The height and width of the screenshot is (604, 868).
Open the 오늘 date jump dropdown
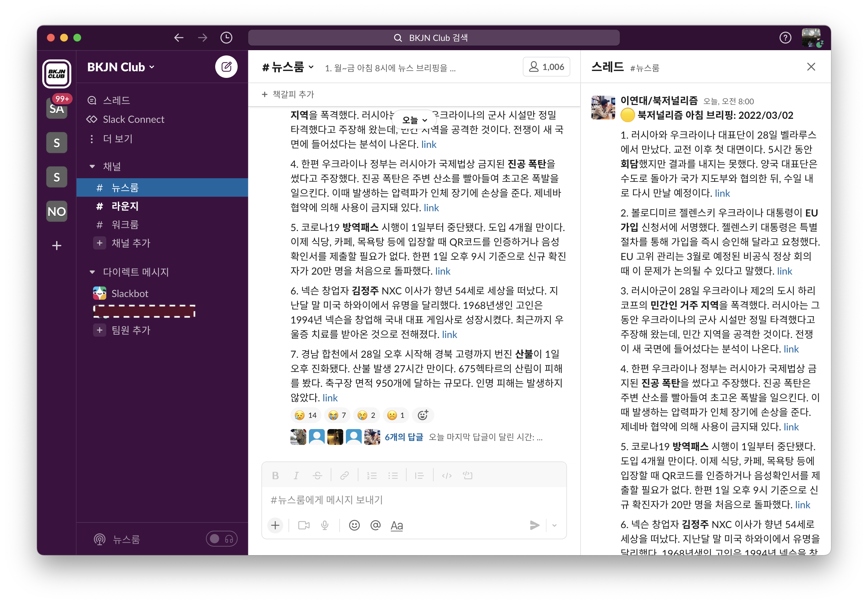[x=414, y=120]
